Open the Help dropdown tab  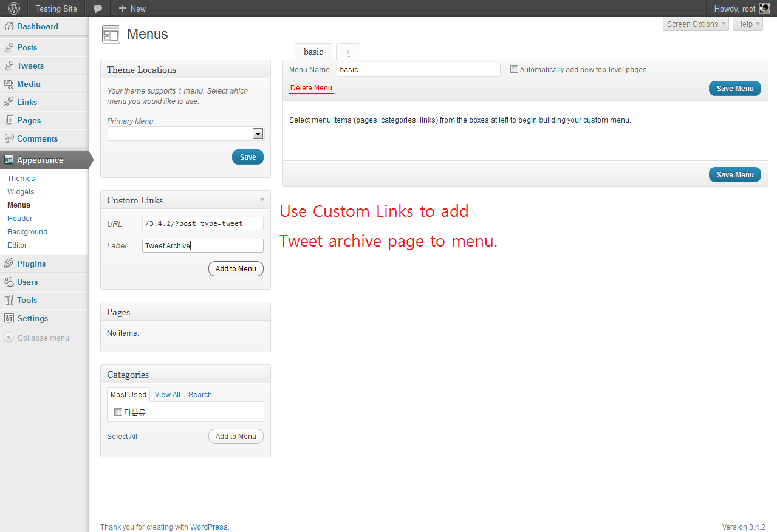(747, 24)
